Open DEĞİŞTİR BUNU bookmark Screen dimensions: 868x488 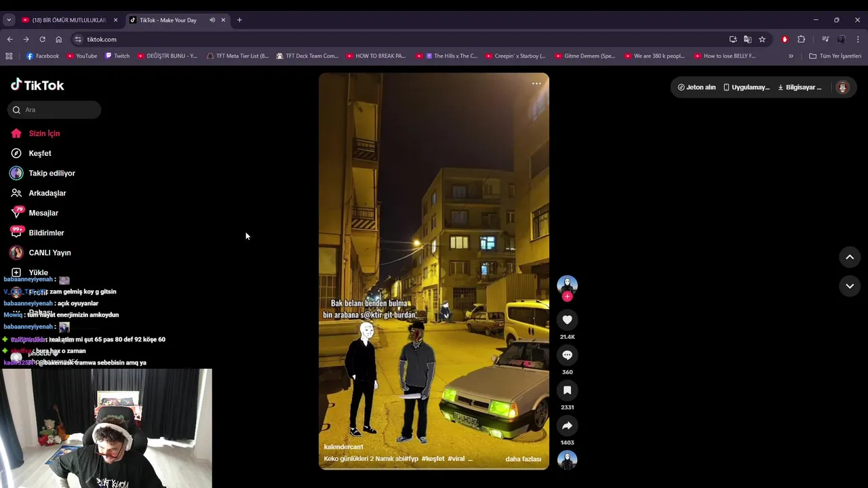pyautogui.click(x=167, y=56)
